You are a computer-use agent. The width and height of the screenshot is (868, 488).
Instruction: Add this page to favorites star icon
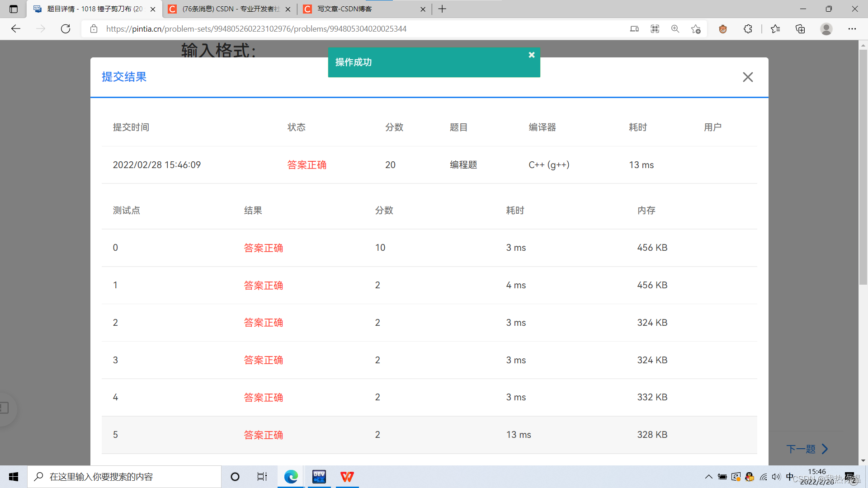pyautogui.click(x=696, y=28)
